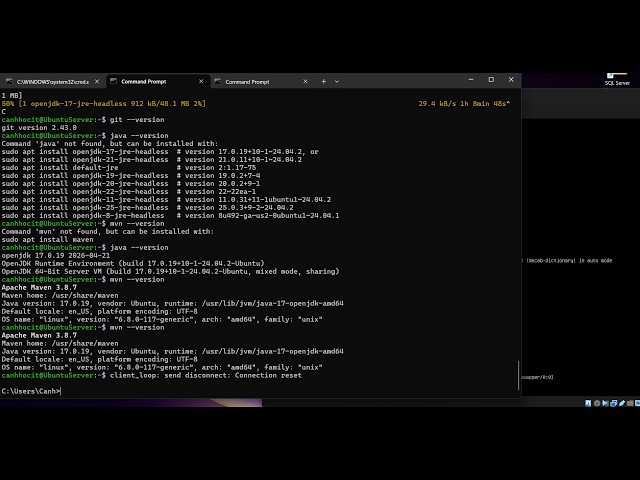
Task: Close the Windows Terminal window
Action: [511, 80]
